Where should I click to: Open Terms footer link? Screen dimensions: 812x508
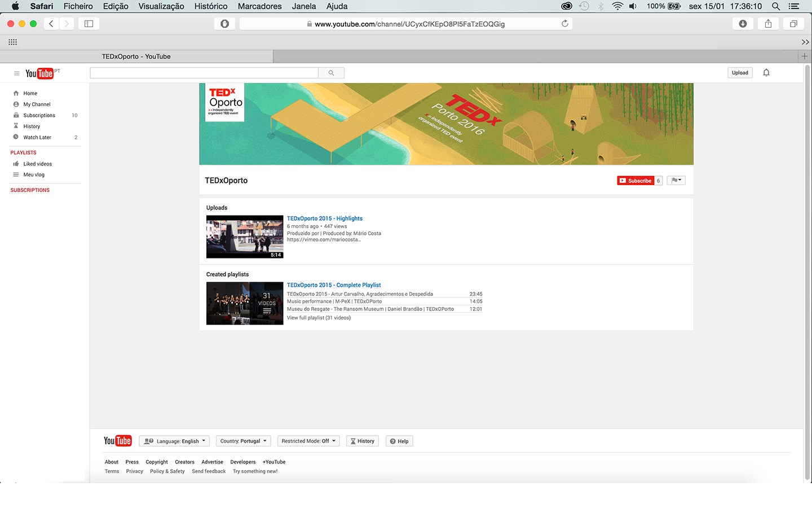(x=112, y=471)
